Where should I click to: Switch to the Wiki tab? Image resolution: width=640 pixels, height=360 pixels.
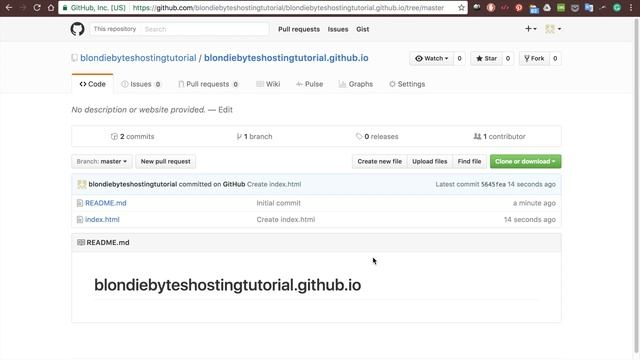268,84
